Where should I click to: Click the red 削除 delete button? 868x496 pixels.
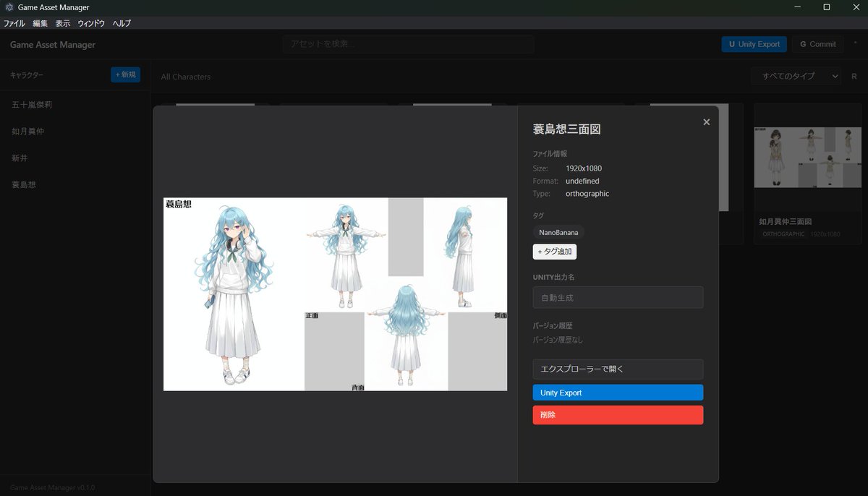pos(618,414)
